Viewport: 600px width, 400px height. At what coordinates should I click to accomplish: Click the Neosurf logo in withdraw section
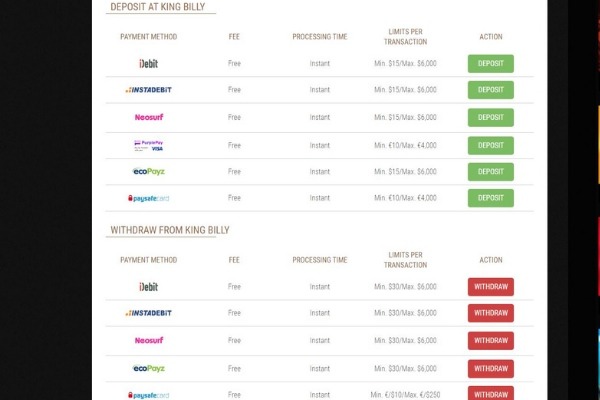[x=149, y=340]
